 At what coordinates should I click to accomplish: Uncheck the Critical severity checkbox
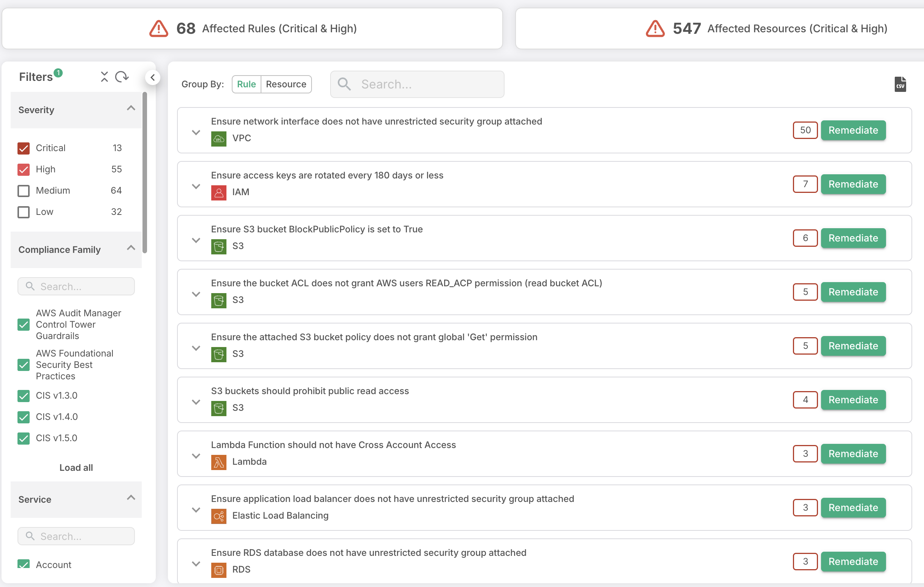click(24, 148)
